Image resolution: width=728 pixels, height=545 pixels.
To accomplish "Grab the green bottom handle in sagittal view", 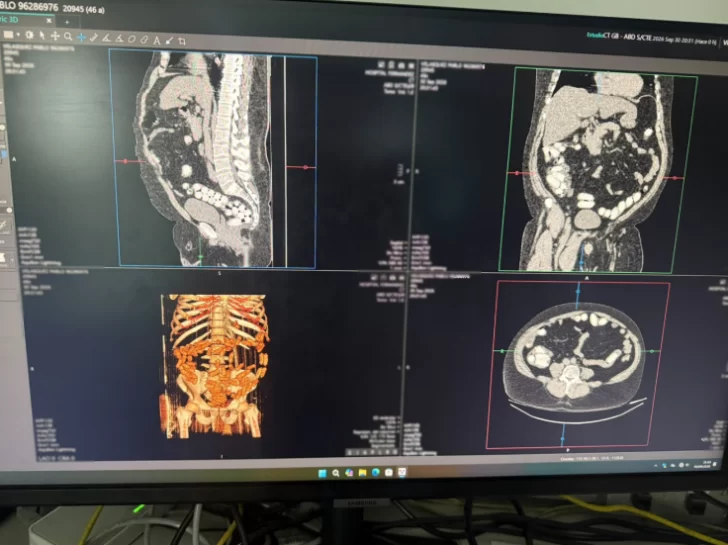I will tap(201, 256).
